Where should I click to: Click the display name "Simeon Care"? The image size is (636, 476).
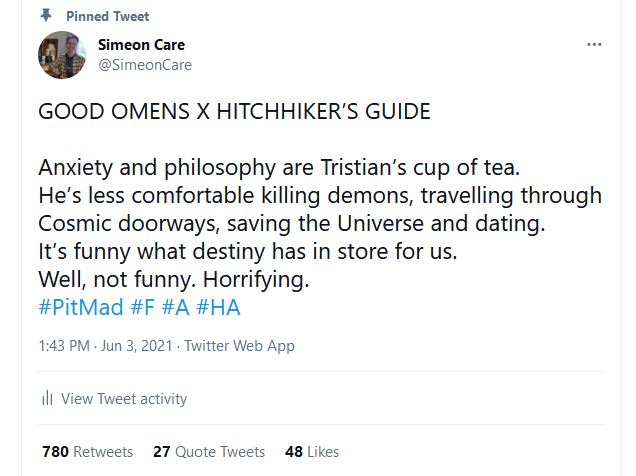[x=141, y=45]
